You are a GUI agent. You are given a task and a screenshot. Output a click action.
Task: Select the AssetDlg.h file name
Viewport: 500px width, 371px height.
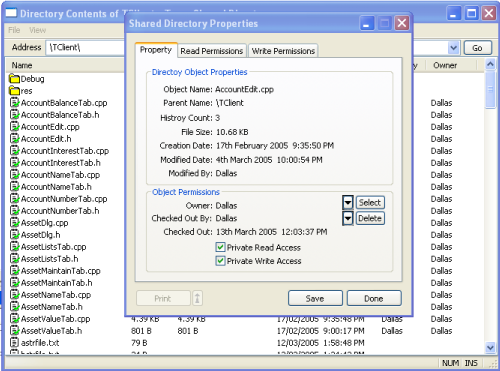click(x=41, y=235)
